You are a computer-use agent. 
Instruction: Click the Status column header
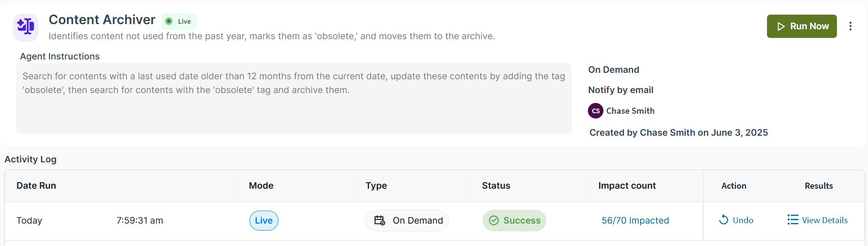pyautogui.click(x=496, y=186)
